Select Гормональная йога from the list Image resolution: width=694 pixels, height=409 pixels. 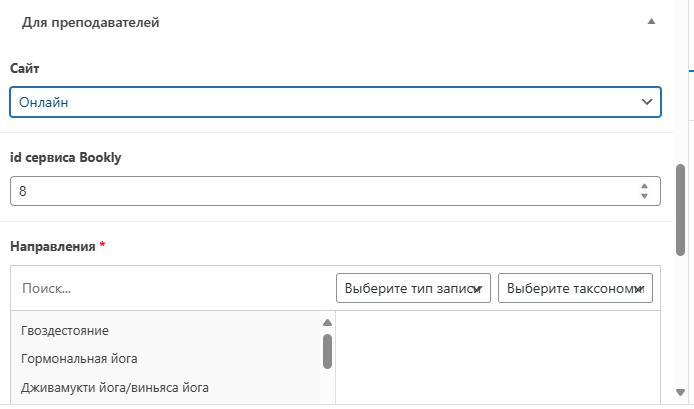[x=79, y=358]
